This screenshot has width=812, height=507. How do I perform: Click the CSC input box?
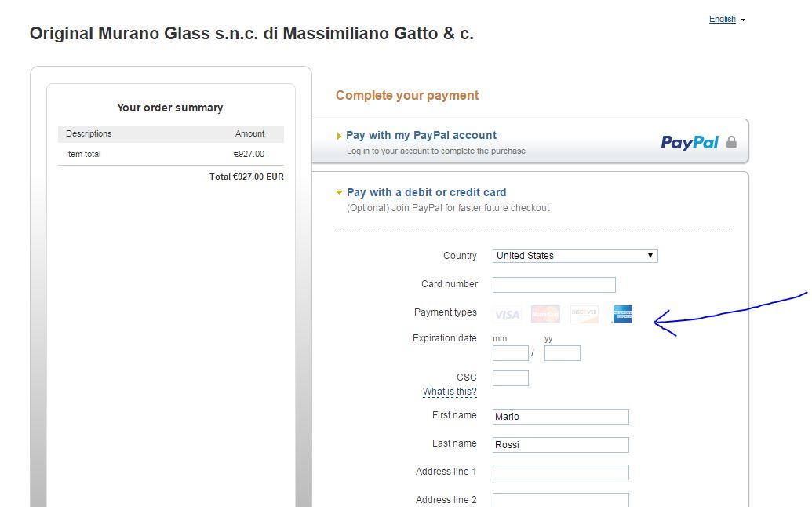click(x=510, y=378)
